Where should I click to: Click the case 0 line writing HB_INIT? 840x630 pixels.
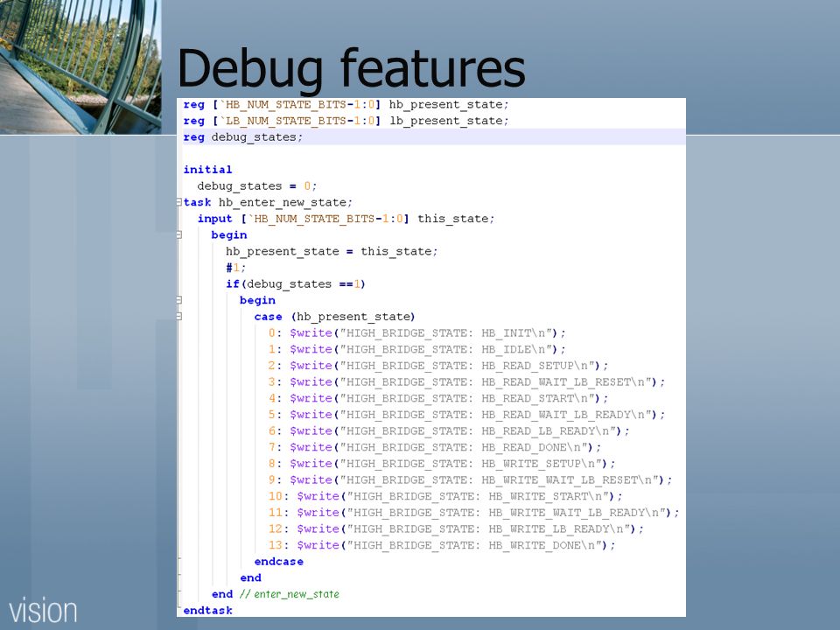[x=416, y=332]
